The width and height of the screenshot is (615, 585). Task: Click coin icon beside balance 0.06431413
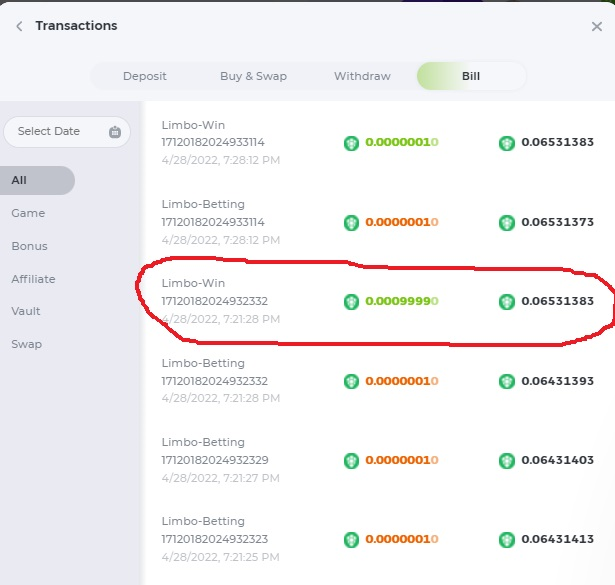pos(507,539)
